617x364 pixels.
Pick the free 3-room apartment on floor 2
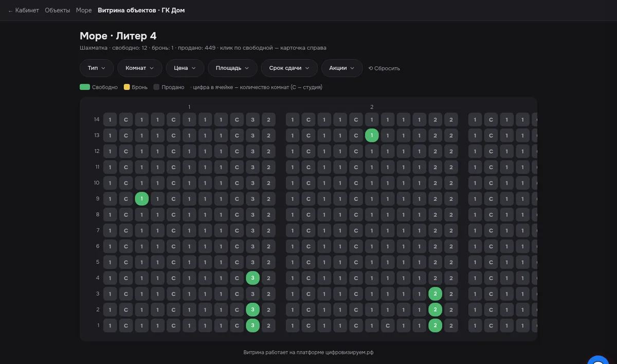[x=252, y=310]
